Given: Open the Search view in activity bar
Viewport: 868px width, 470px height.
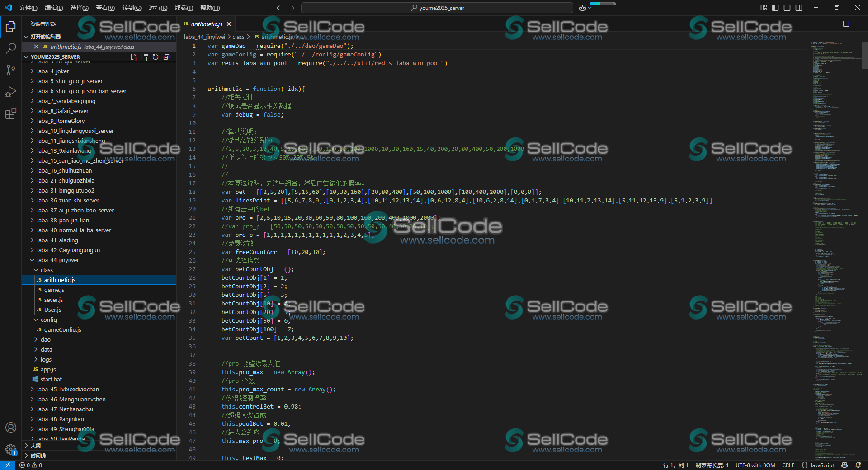Looking at the screenshot, I should click(11, 48).
